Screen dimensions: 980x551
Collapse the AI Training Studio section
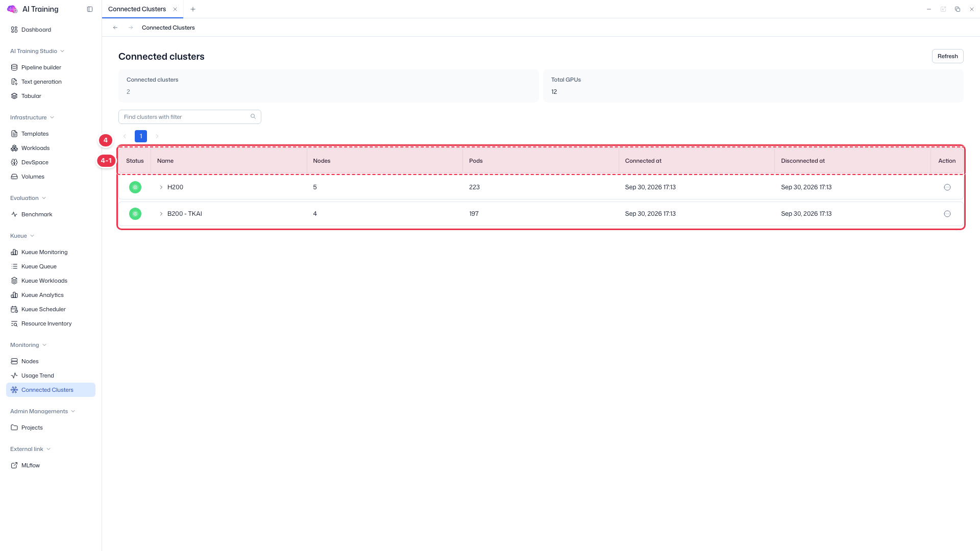pos(37,51)
